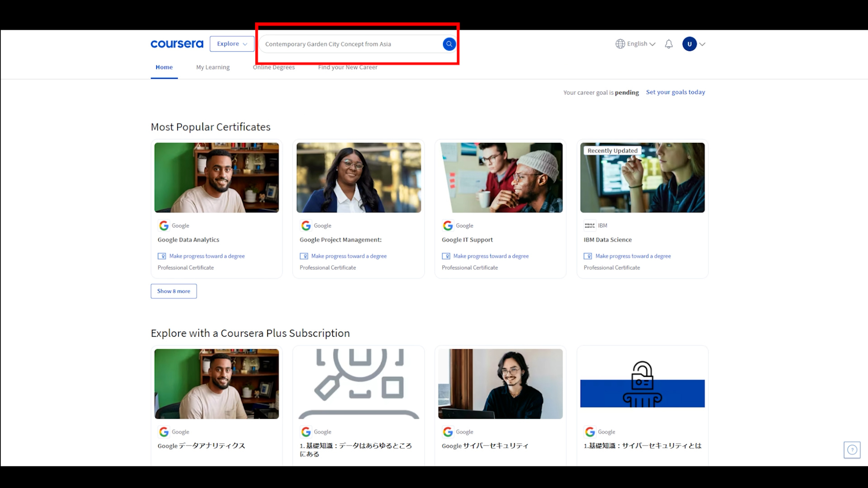Screen dimensions: 868x488
Task: Open the Online Degrees tab
Action: click(x=274, y=67)
